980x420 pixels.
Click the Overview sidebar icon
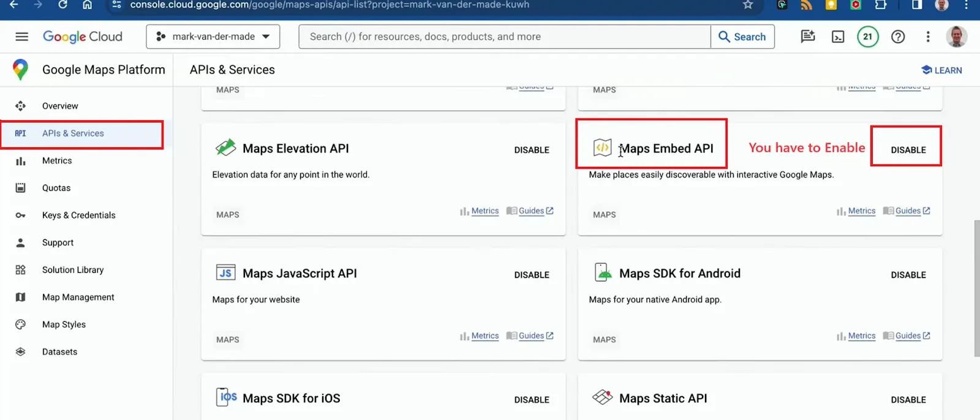20,106
